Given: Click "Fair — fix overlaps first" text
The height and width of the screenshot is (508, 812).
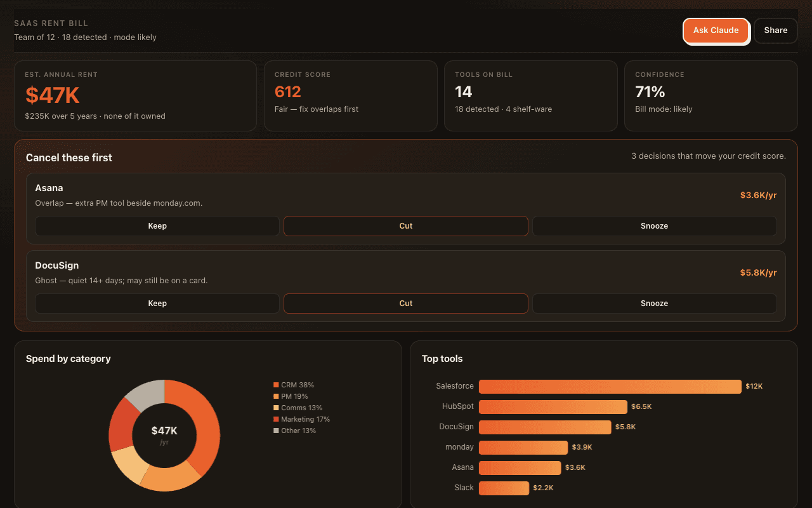Looking at the screenshot, I should click(x=317, y=109).
